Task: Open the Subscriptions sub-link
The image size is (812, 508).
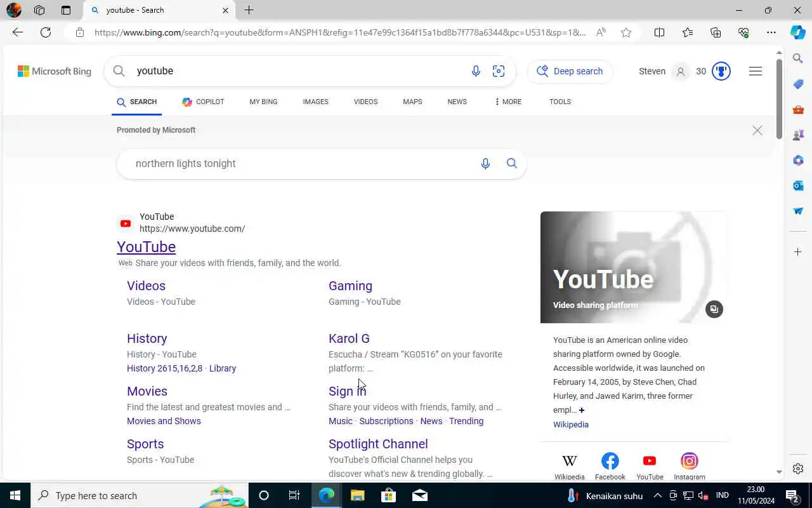Action: coord(386,421)
